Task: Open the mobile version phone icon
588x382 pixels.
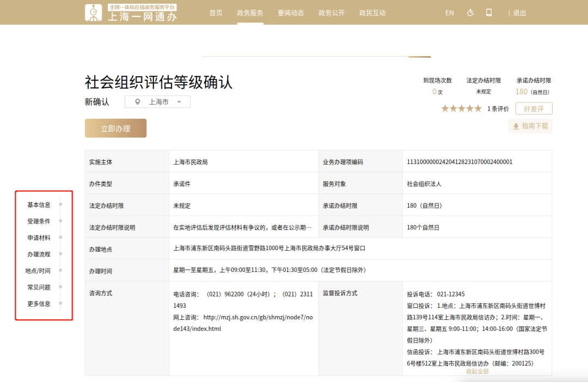Action: pyautogui.click(x=489, y=13)
